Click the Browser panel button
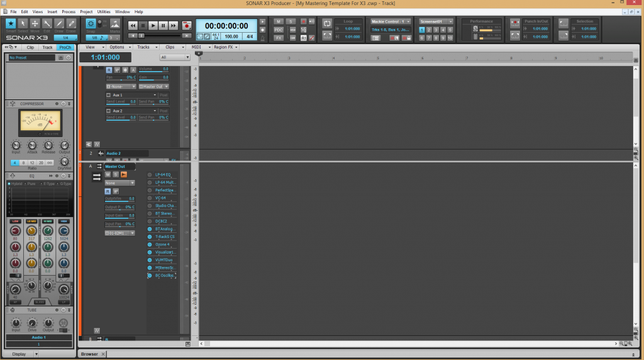Screen dimensions: 644x360 pos(89,354)
